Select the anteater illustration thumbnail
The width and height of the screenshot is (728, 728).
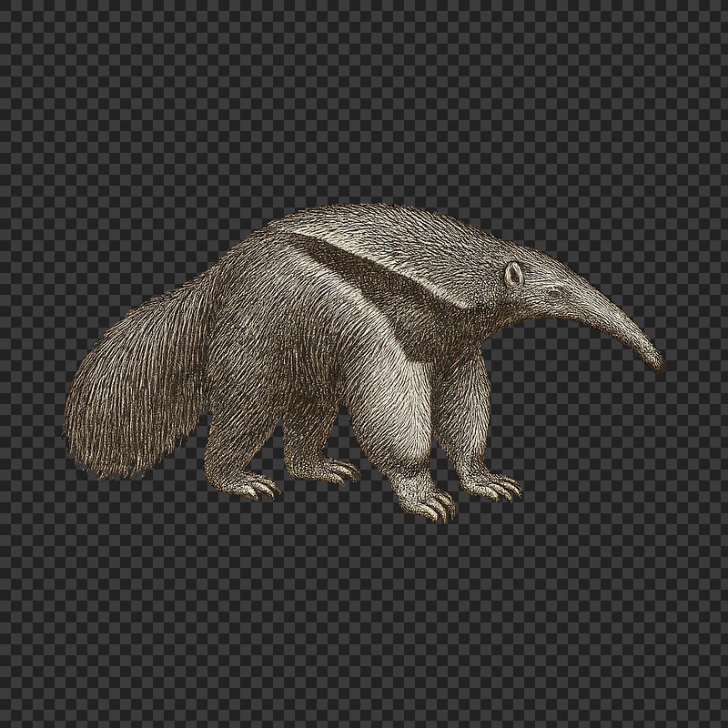pos(364,364)
